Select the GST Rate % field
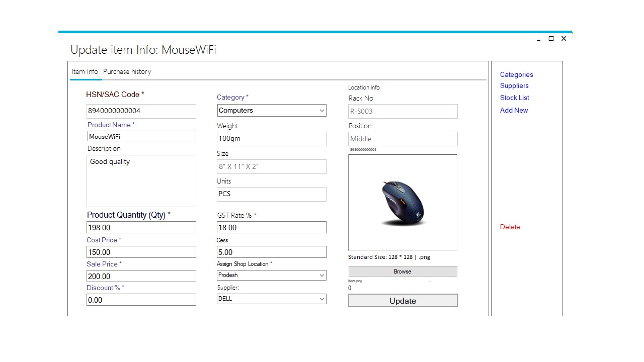The height and width of the screenshot is (362, 644). tap(272, 228)
